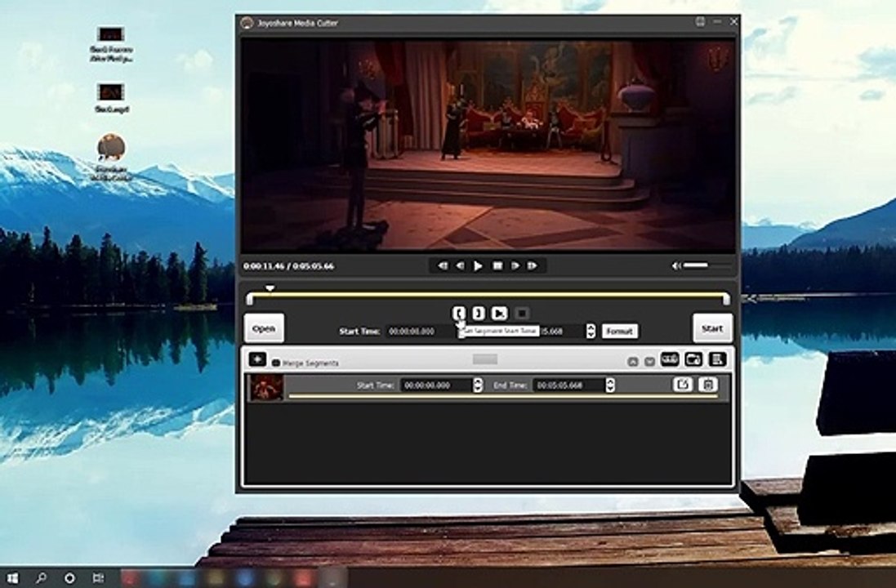
Task: Click the Start button to begin cutting
Action: [x=712, y=328]
